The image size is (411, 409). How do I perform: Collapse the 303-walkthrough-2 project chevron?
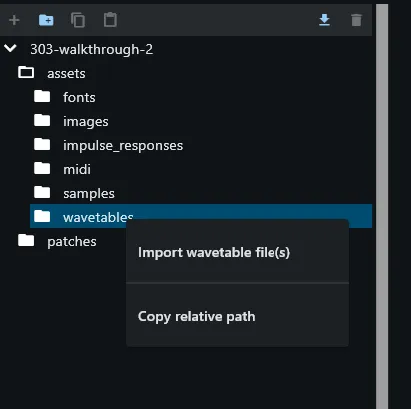tap(10, 49)
